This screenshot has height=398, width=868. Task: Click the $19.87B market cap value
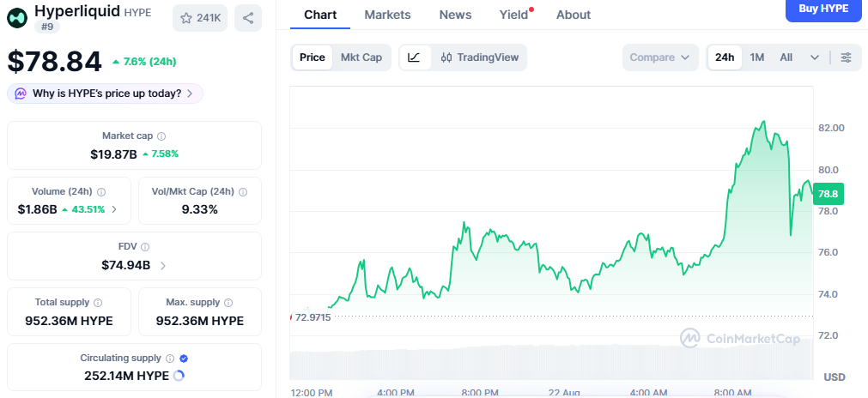(113, 154)
